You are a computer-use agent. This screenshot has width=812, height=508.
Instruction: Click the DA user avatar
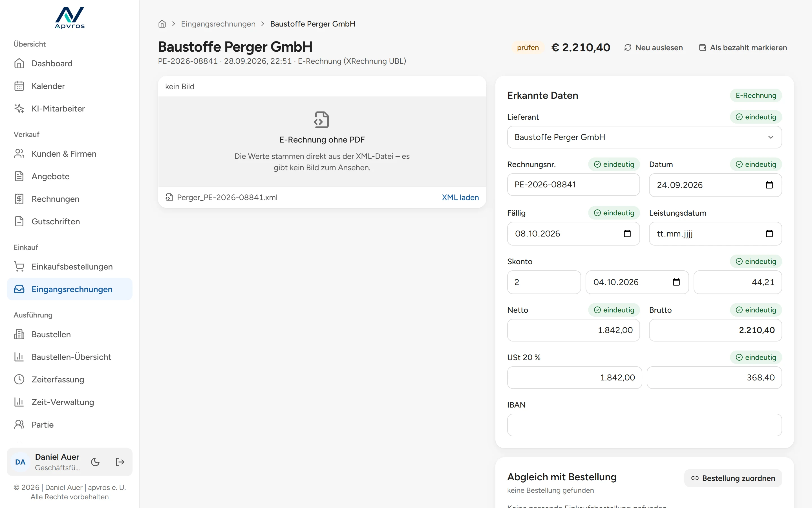(20, 462)
